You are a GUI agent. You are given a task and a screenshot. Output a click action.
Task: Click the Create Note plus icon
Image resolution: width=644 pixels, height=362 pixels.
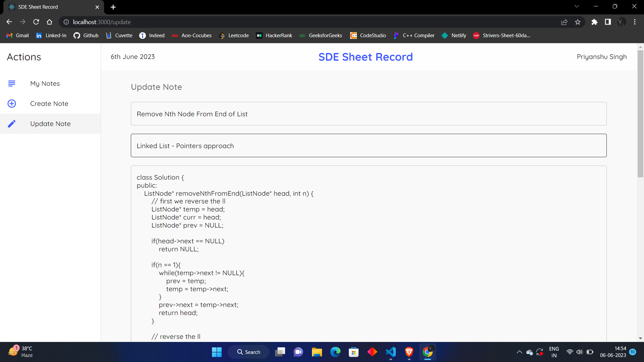pos(11,104)
